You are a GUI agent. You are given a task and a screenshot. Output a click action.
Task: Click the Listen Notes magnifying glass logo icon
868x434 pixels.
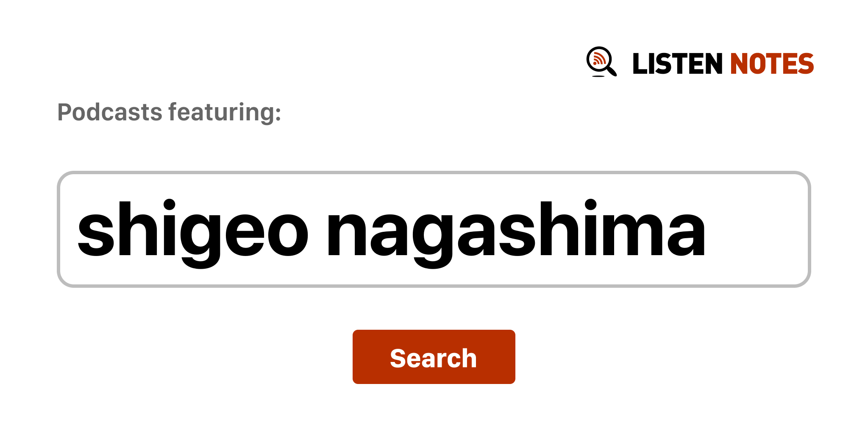601,62
